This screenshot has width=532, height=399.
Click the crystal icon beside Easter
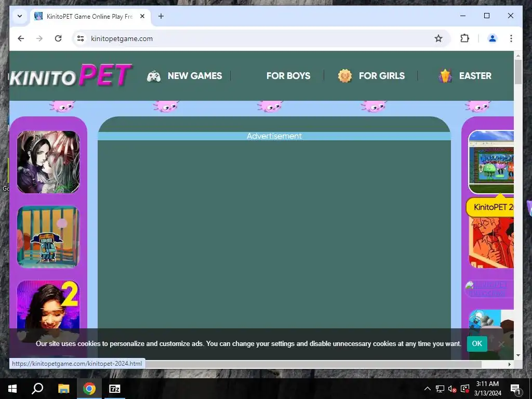(445, 76)
